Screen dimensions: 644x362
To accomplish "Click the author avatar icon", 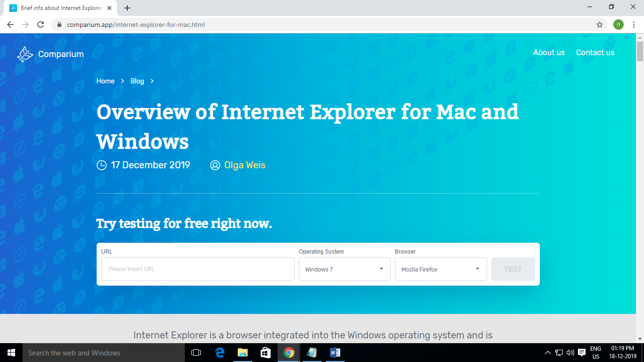I will tap(215, 165).
